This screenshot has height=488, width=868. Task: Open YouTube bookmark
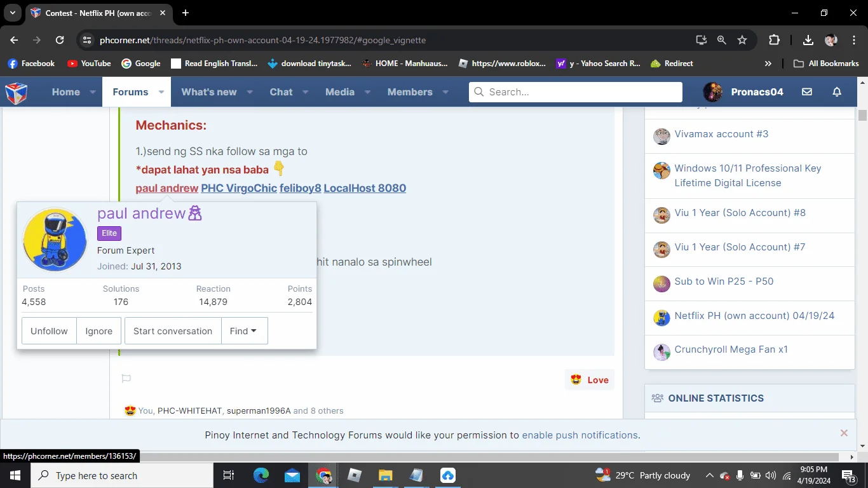click(89, 64)
